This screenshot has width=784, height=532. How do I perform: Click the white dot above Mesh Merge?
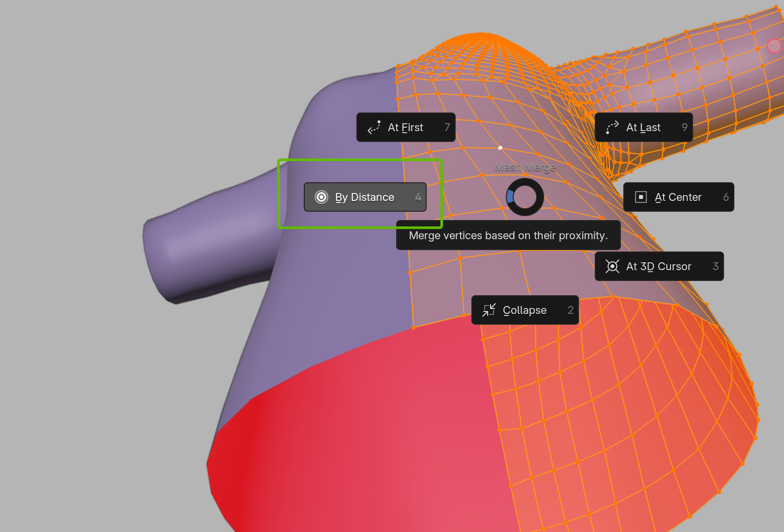pos(500,147)
